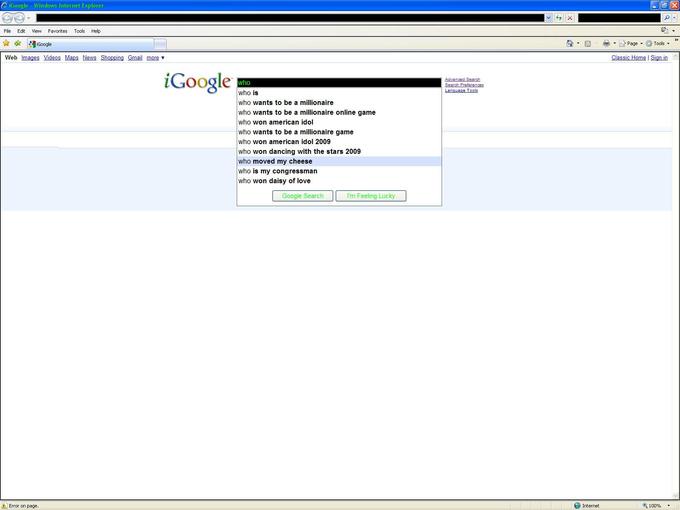Image resolution: width=680 pixels, height=510 pixels.
Task: Expand the 'more' dropdown in Google bar
Action: tap(155, 58)
